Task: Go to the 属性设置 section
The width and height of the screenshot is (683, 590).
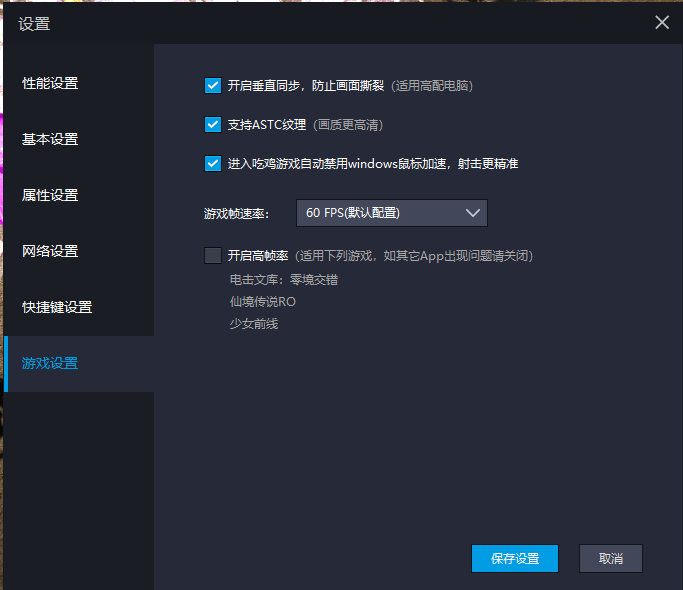Action: coord(50,195)
